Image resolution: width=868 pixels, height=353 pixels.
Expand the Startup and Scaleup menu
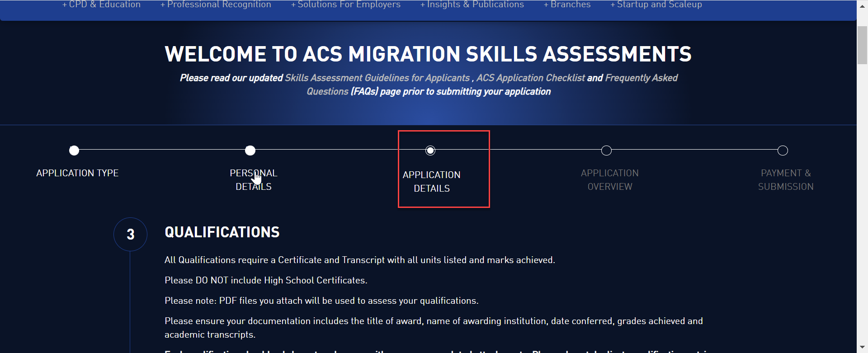click(656, 5)
